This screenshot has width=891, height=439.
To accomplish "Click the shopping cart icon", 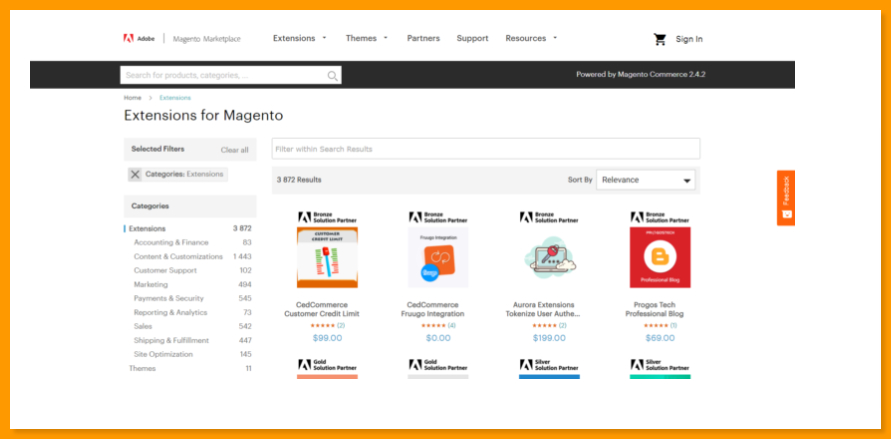I will [660, 39].
